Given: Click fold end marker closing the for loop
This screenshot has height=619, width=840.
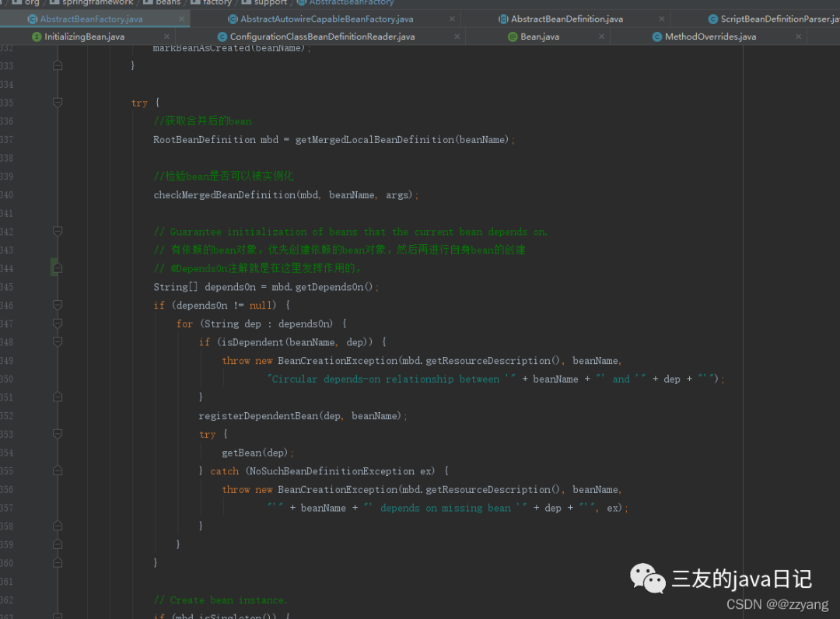Looking at the screenshot, I should [x=58, y=544].
